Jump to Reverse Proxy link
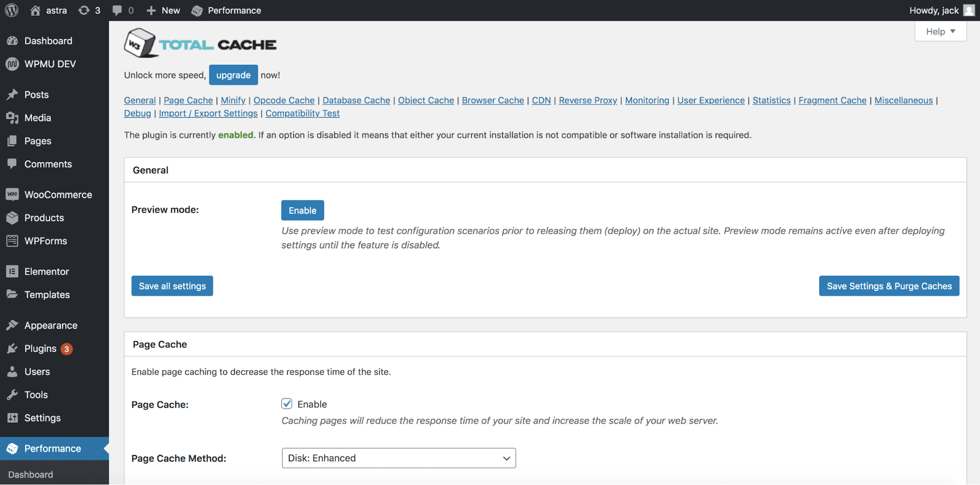Image resolution: width=980 pixels, height=485 pixels. (x=588, y=100)
